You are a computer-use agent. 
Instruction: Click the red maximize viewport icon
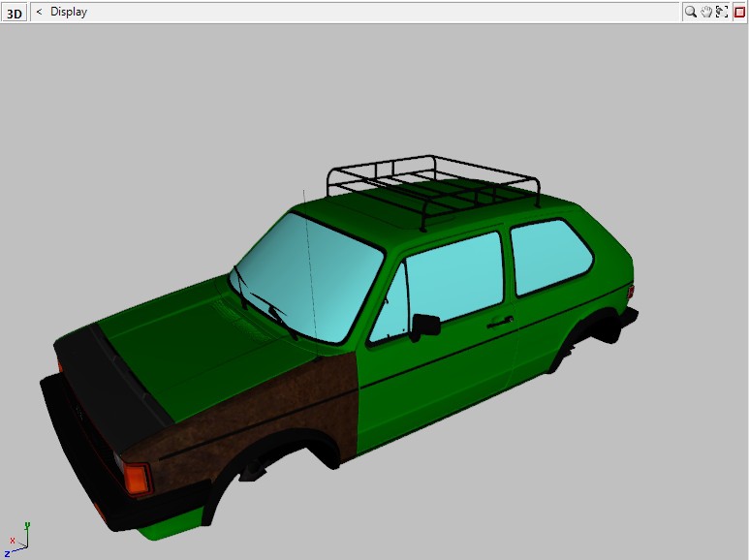[739, 12]
